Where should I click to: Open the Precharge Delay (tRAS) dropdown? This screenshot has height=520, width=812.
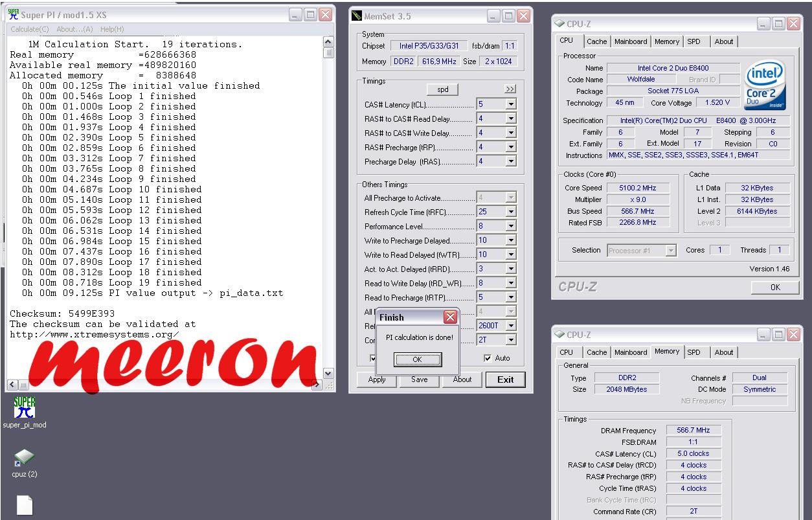pos(511,161)
